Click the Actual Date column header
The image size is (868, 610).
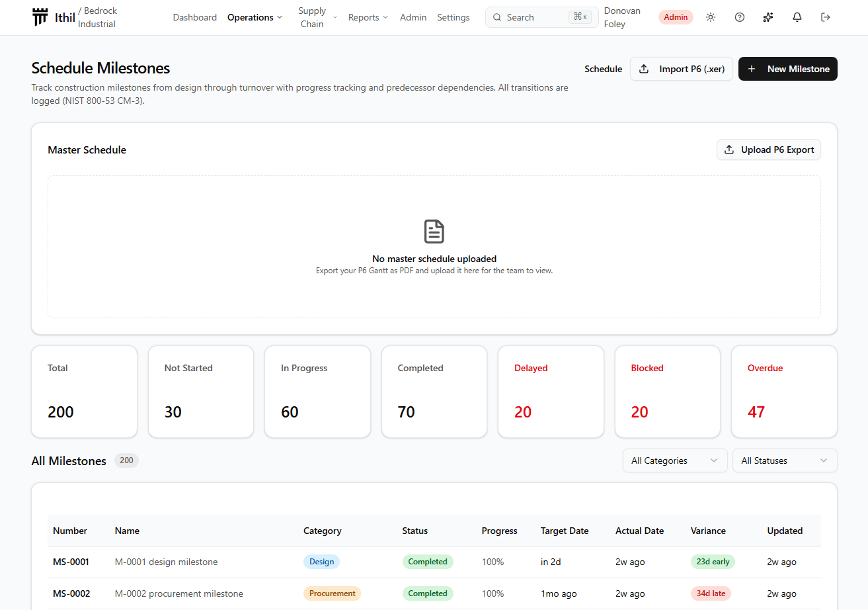pyautogui.click(x=640, y=531)
